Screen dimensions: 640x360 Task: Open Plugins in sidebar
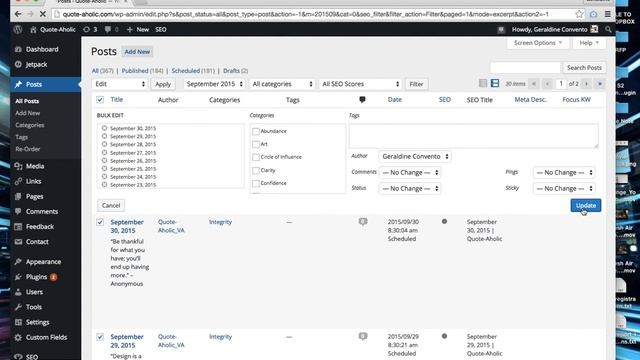[36, 277]
